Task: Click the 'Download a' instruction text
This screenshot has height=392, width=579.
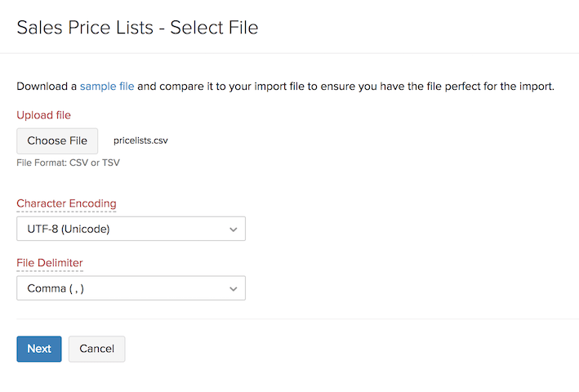Action: 47,86
